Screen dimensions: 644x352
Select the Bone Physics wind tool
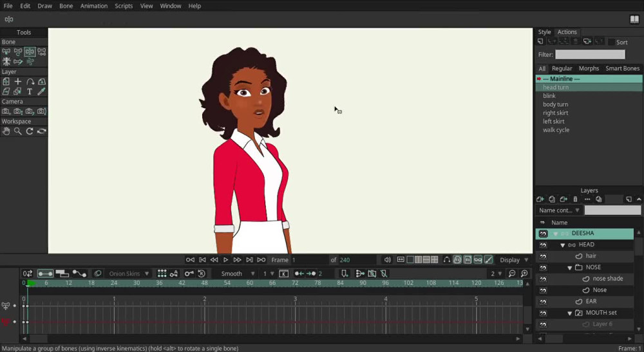[30, 62]
